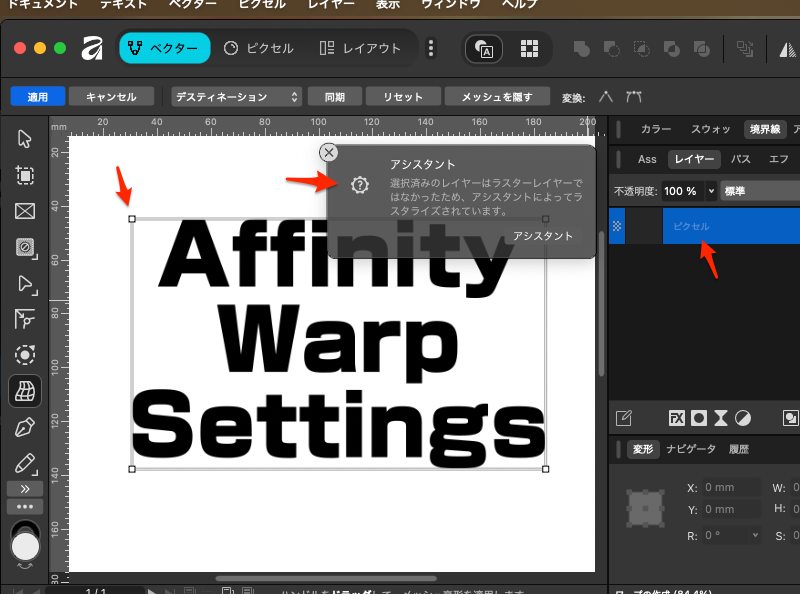Switch to the ナビゲータ tab
Screen dimensions: 800x594
click(x=691, y=449)
